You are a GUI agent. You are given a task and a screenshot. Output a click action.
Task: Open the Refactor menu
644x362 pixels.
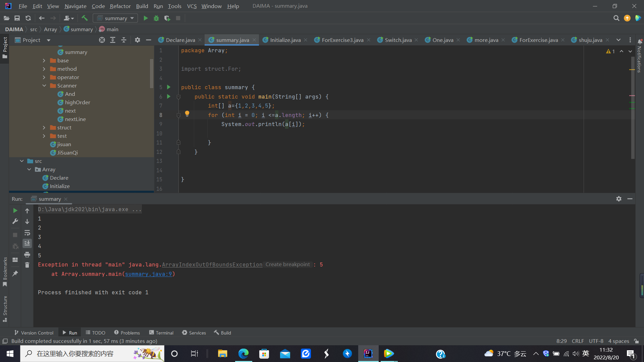120,6
